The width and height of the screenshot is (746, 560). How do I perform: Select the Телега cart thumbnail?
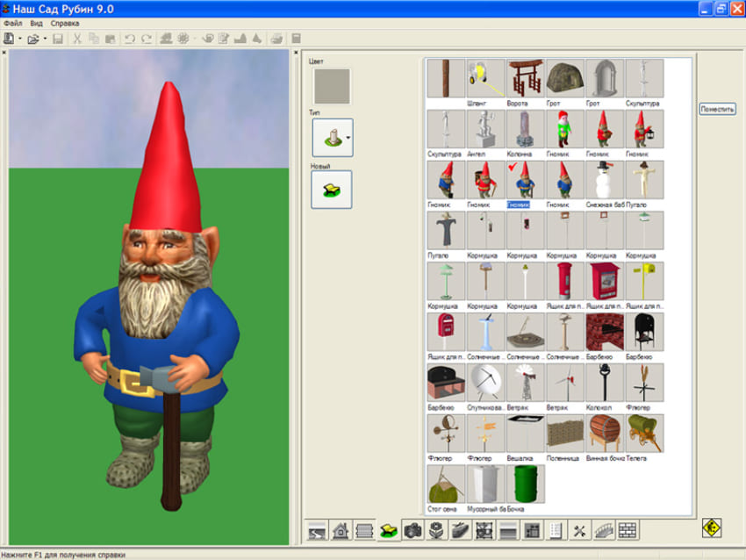644,434
